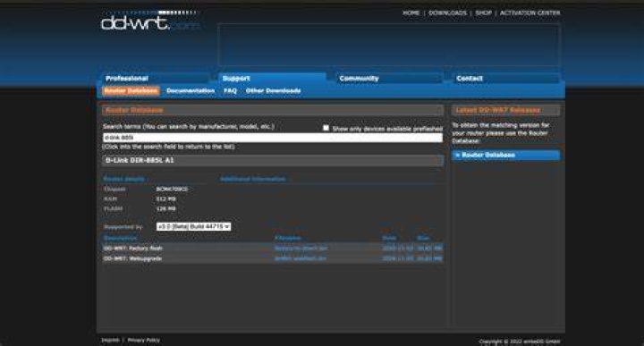Click the Router Database sidebar button
The image size is (644, 346).
point(506,156)
